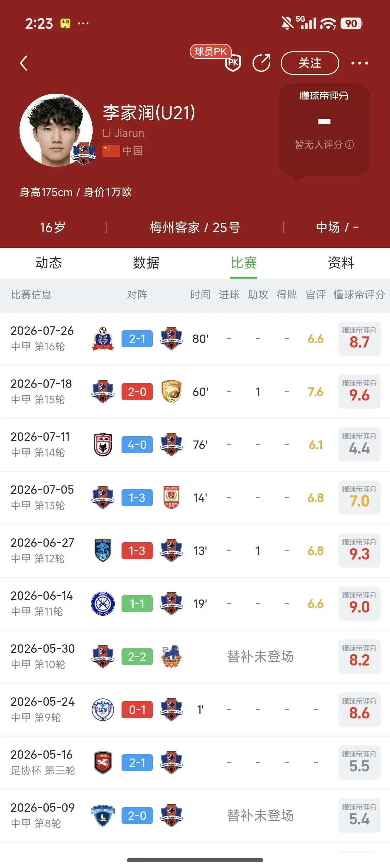Tap the info icon beside 暂无人评分
The width and height of the screenshot is (390, 868).
tap(350, 145)
